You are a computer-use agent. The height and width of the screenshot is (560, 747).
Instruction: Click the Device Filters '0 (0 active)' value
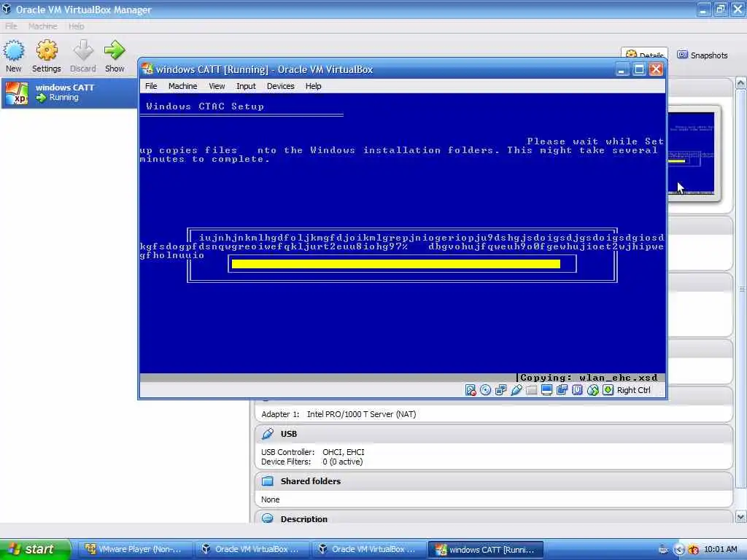coord(343,462)
